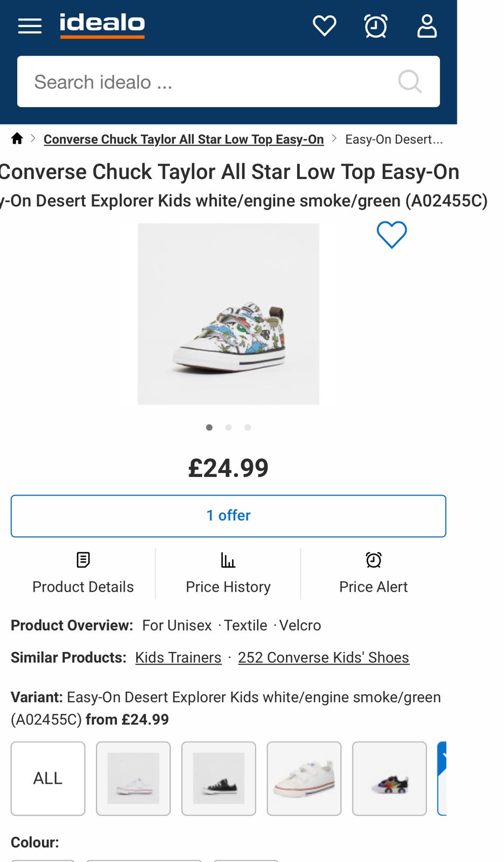Go to home via breadcrumb house icon

click(x=17, y=139)
